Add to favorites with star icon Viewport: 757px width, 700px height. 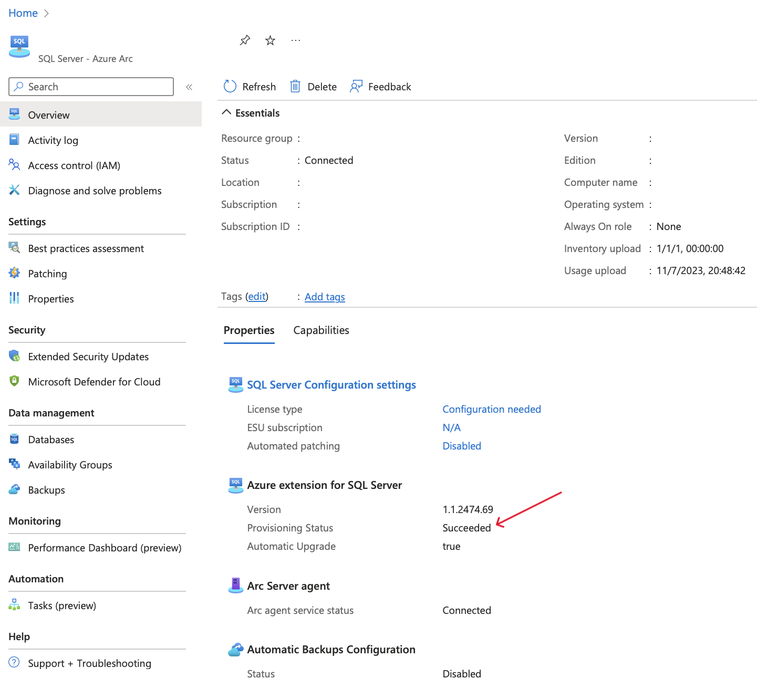(270, 40)
